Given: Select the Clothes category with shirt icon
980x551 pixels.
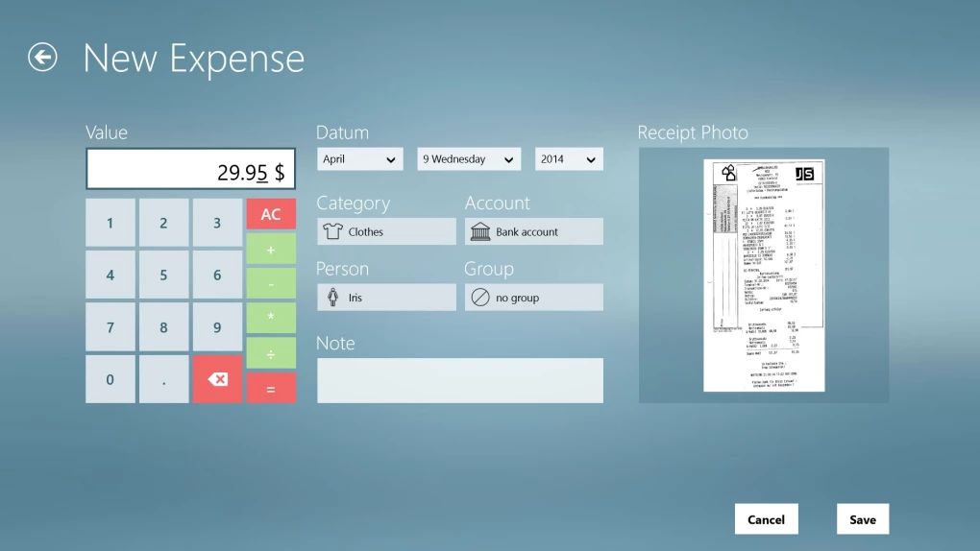Looking at the screenshot, I should coord(386,231).
